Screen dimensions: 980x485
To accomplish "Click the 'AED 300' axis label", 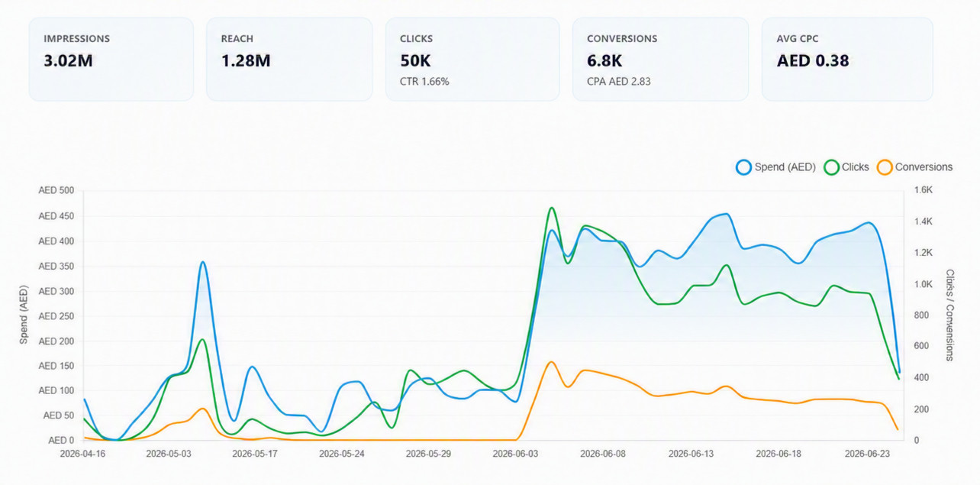I will [x=56, y=291].
